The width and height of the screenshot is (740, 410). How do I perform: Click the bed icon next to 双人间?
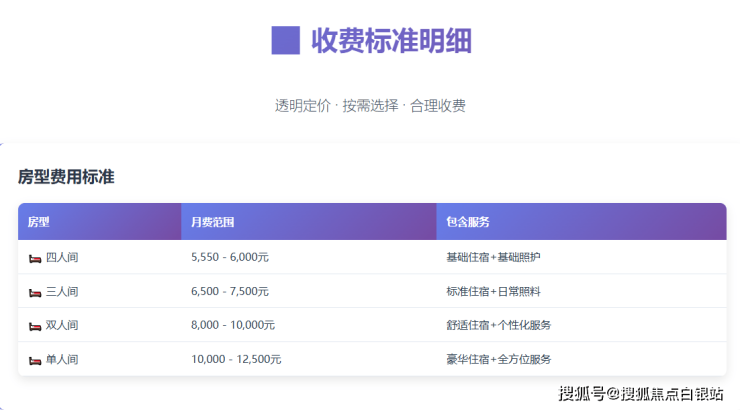35,326
